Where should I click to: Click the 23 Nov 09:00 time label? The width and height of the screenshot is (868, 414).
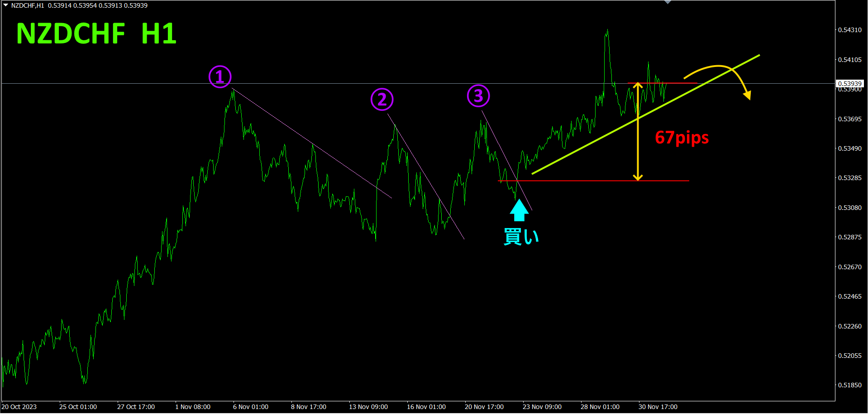[x=542, y=407]
